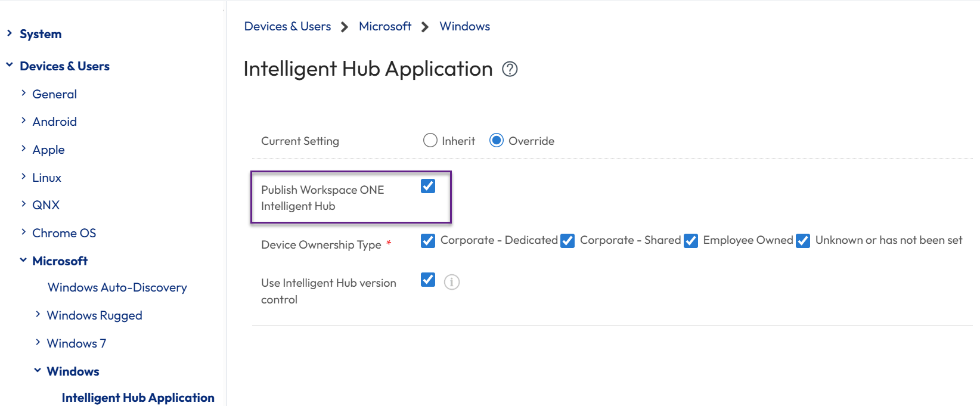
Task: Collapse the Devices & Users section
Action: point(10,65)
